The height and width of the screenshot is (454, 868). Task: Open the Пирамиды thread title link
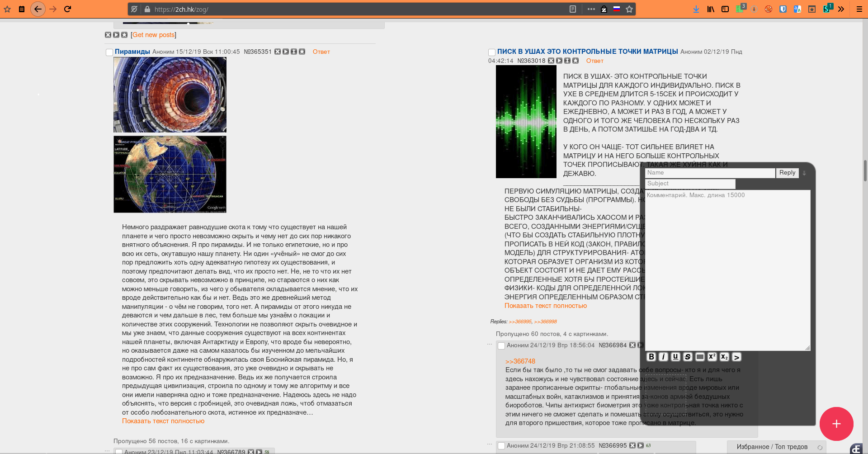[132, 52]
